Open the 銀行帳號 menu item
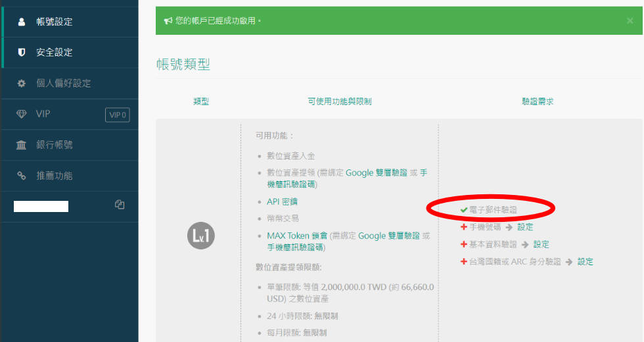644x342 pixels. [70, 145]
